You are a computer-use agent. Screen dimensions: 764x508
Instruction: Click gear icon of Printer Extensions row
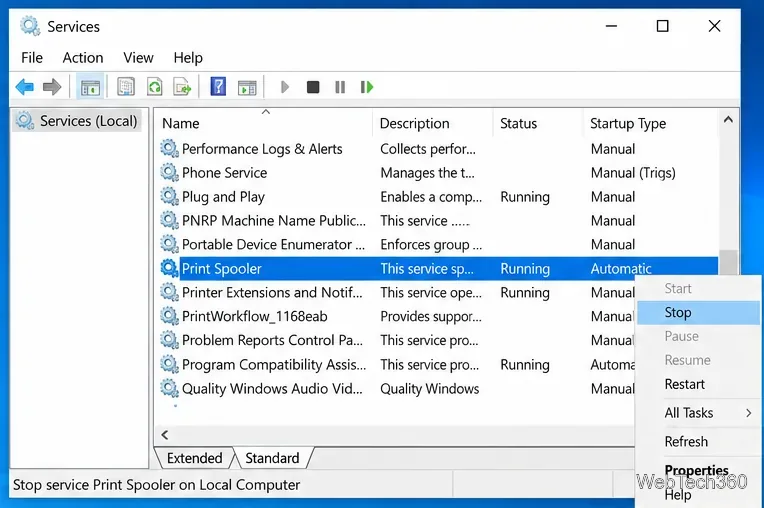click(169, 292)
